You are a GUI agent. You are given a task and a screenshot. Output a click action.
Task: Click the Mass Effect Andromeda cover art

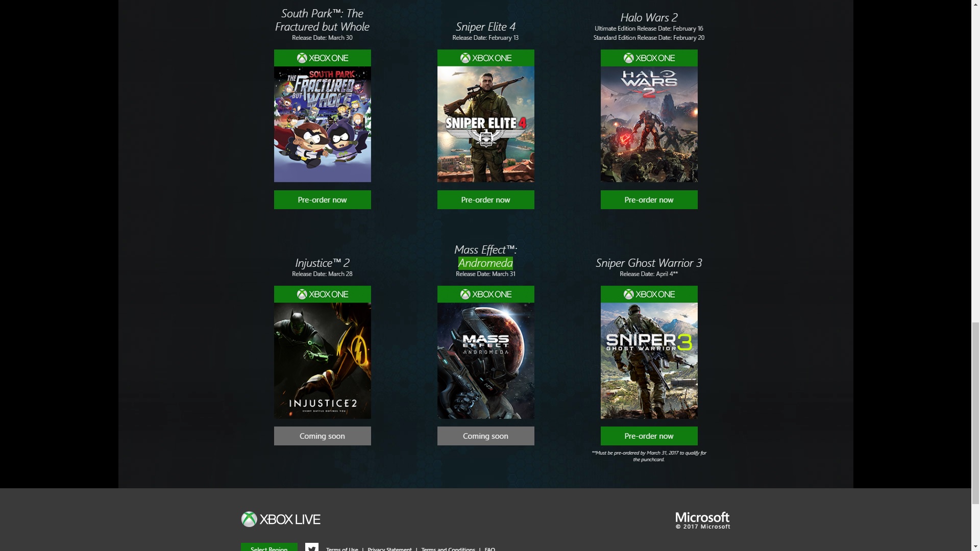click(x=486, y=361)
